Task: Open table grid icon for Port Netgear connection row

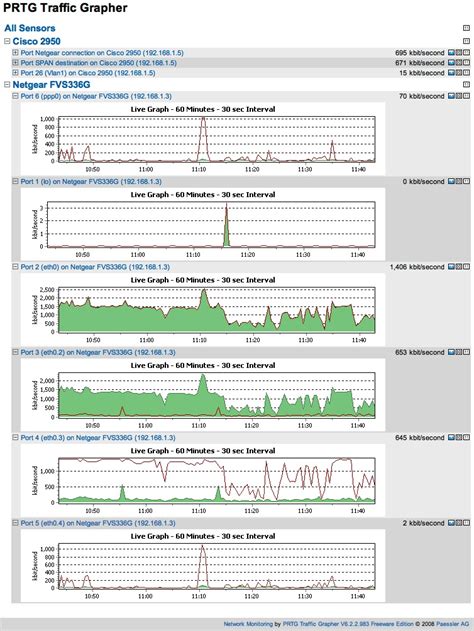Action: click(459, 53)
